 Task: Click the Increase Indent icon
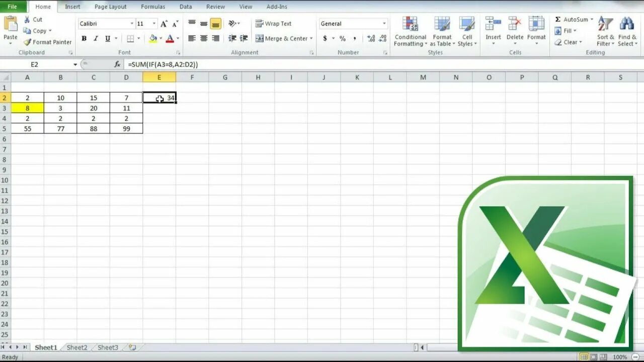click(244, 38)
